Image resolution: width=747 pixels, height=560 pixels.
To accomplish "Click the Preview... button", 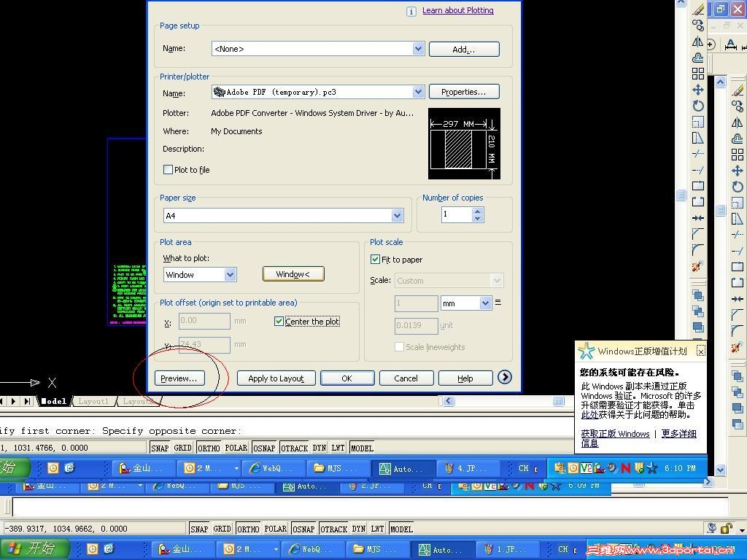I will pyautogui.click(x=179, y=378).
